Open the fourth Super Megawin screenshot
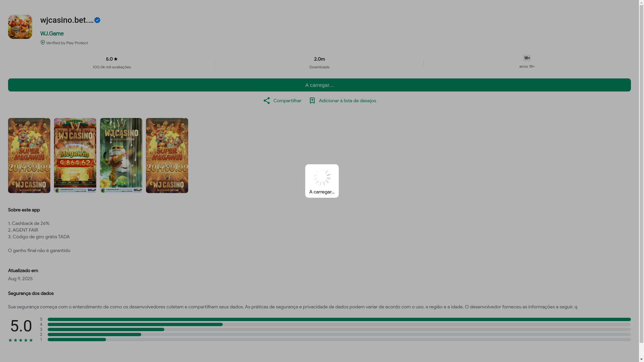Screen dimensions: 644x362 167,156
